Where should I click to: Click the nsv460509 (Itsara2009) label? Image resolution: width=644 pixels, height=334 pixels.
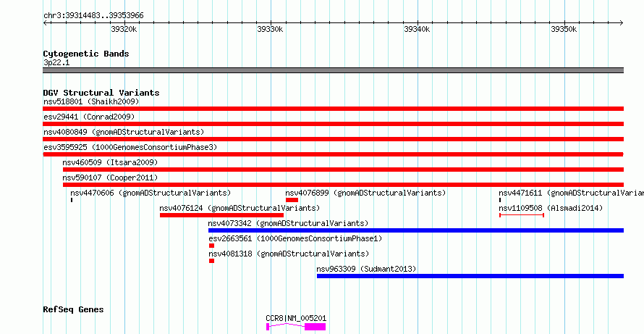point(110,162)
